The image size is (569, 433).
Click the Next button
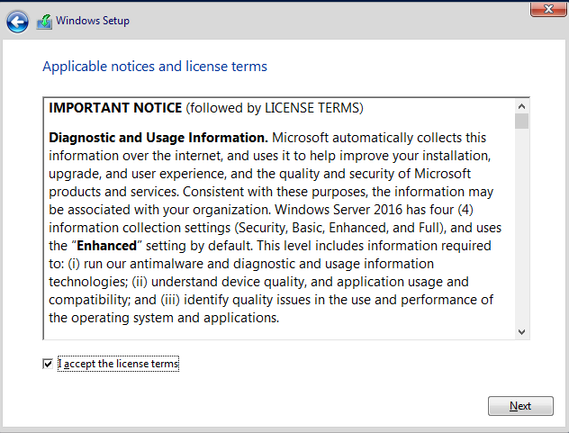click(x=520, y=406)
